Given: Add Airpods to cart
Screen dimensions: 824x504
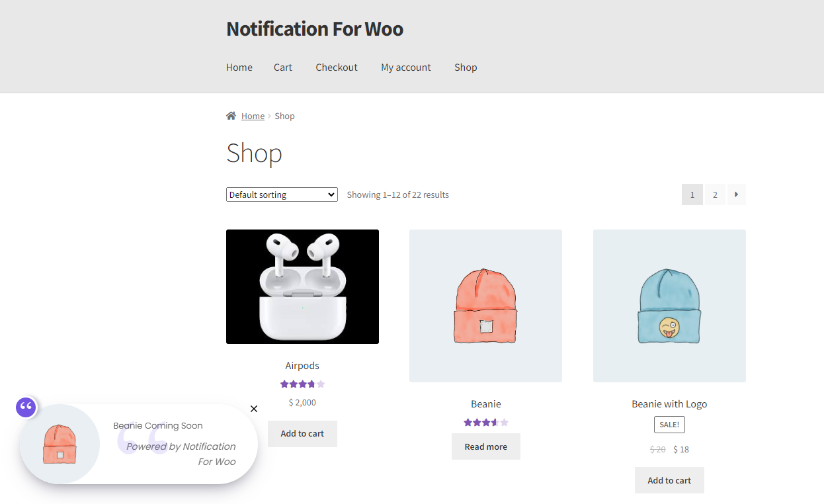Looking at the screenshot, I should click(302, 434).
